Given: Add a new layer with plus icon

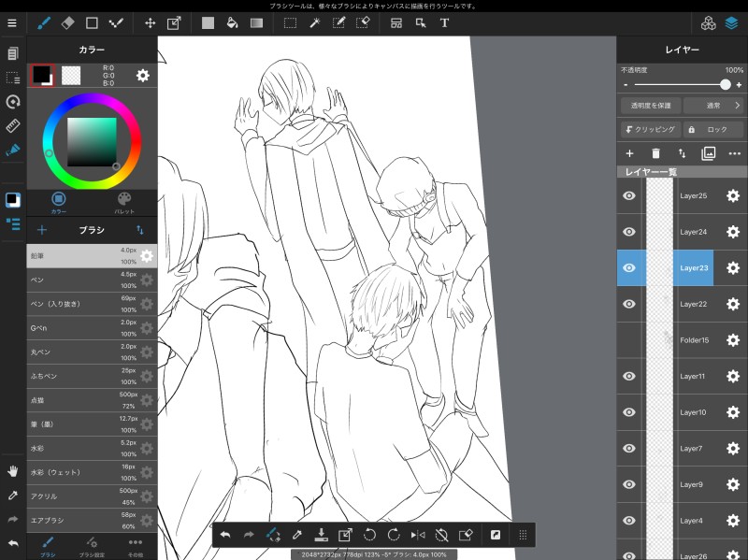Looking at the screenshot, I should (629, 153).
